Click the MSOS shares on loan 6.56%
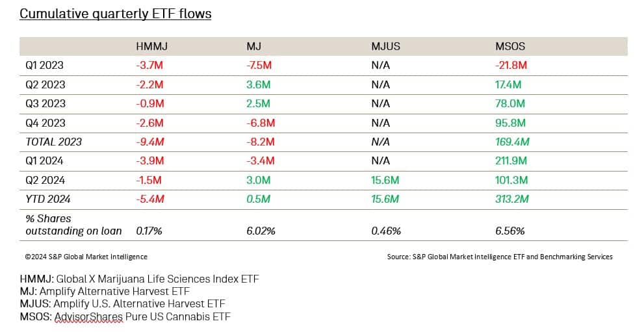This screenshot has height=332, width=644. [x=510, y=231]
